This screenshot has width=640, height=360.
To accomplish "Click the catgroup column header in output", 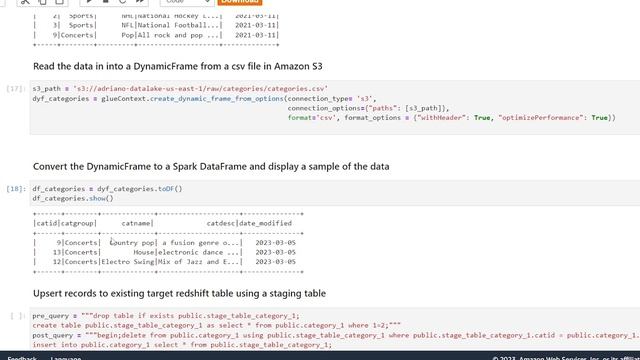I will (77, 223).
